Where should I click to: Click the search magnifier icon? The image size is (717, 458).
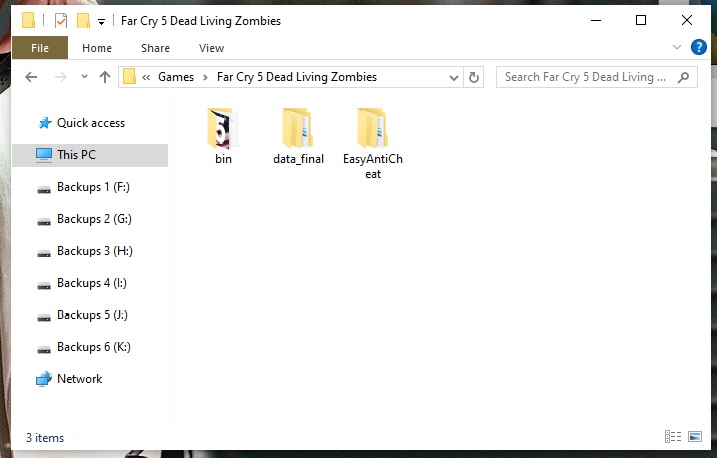coord(683,77)
